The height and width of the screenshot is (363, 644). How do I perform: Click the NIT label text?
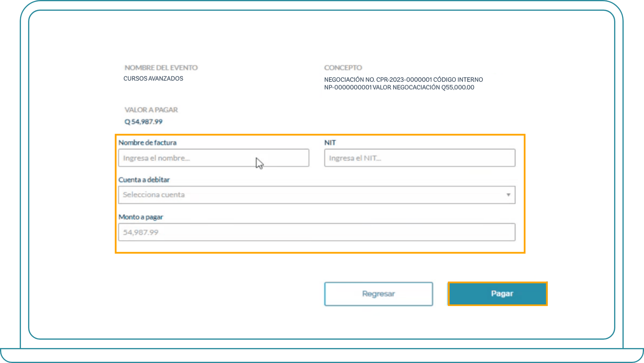(x=330, y=143)
